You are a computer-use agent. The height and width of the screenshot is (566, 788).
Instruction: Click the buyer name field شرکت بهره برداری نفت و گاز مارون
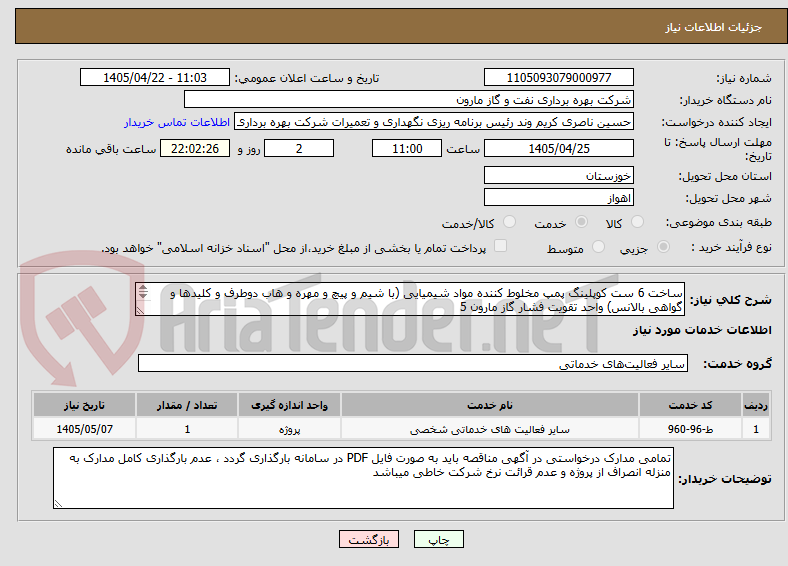click(x=409, y=100)
